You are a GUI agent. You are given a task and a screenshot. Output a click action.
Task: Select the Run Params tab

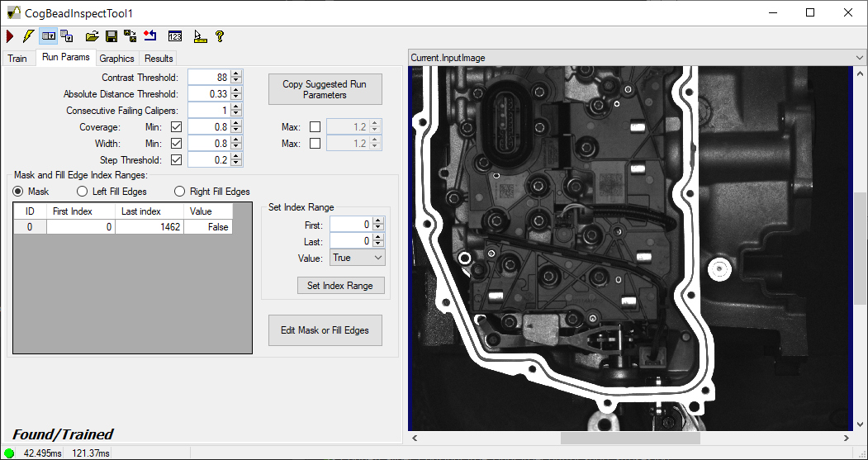66,57
